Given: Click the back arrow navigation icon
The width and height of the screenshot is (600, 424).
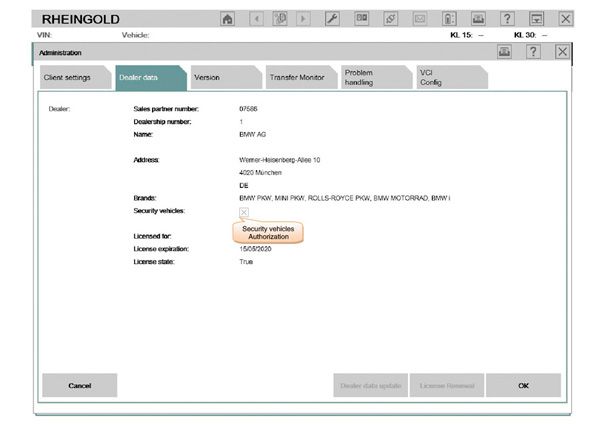Looking at the screenshot, I should pyautogui.click(x=255, y=19).
